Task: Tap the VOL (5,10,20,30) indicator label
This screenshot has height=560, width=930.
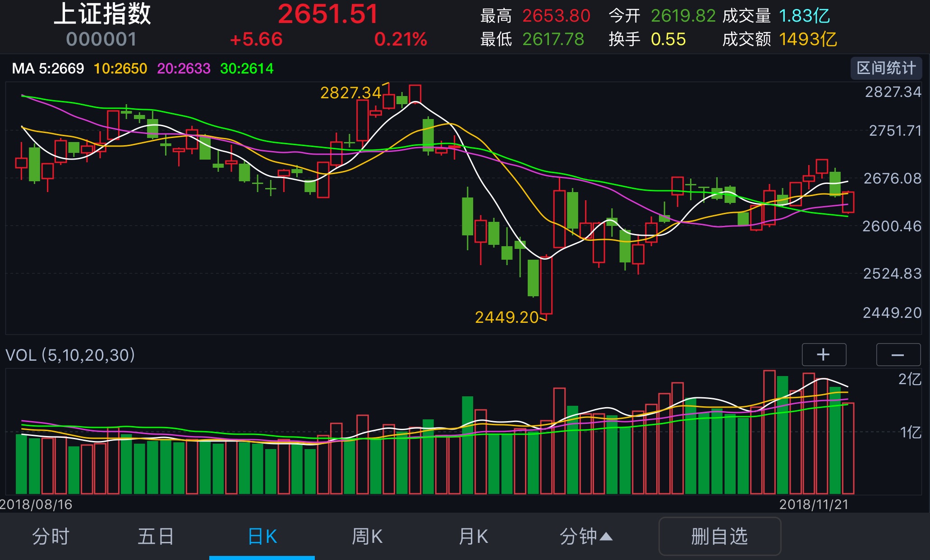Action: coord(70,355)
